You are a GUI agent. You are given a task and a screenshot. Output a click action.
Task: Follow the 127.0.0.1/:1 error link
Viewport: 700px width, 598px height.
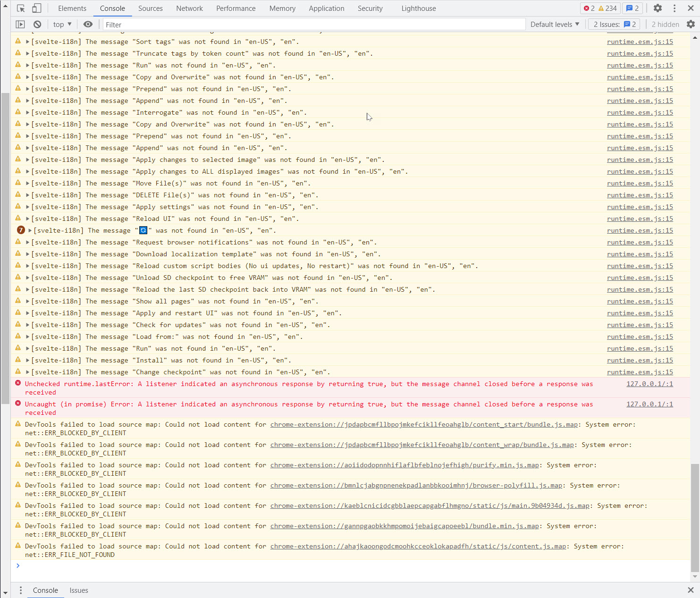coord(650,384)
